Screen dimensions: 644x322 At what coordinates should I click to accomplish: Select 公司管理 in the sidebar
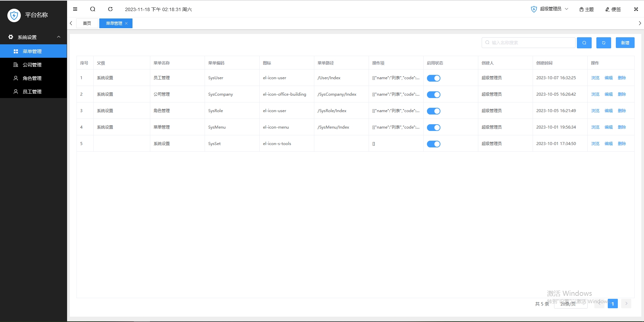click(34, 64)
